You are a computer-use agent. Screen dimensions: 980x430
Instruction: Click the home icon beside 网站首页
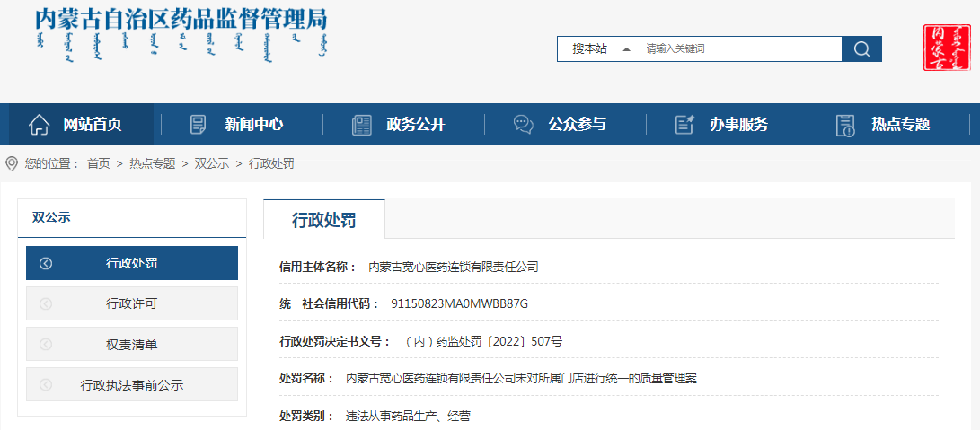pos(39,125)
